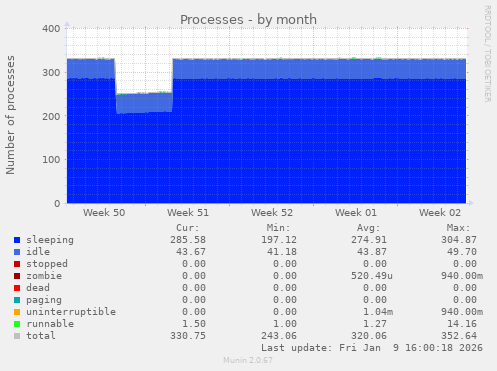Viewport: 497px width, 371px height.
Task: Click runnable minimum value 1.00
Action: pyautogui.click(x=285, y=324)
